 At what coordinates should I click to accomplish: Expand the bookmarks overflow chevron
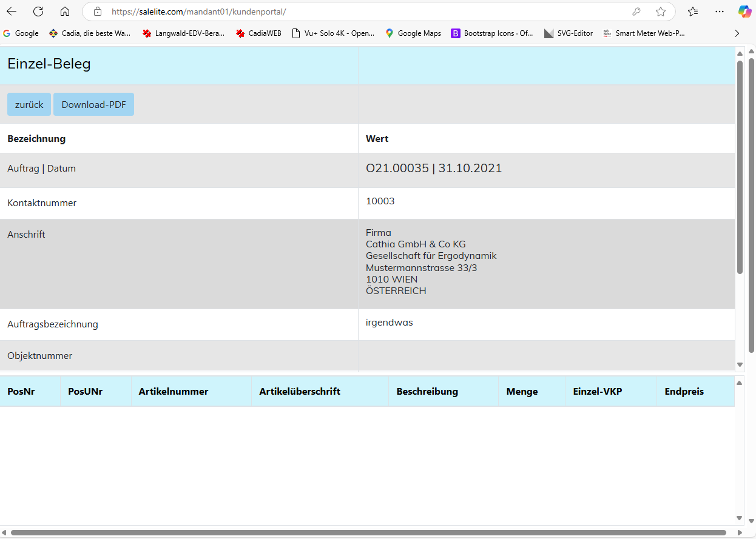(x=737, y=33)
